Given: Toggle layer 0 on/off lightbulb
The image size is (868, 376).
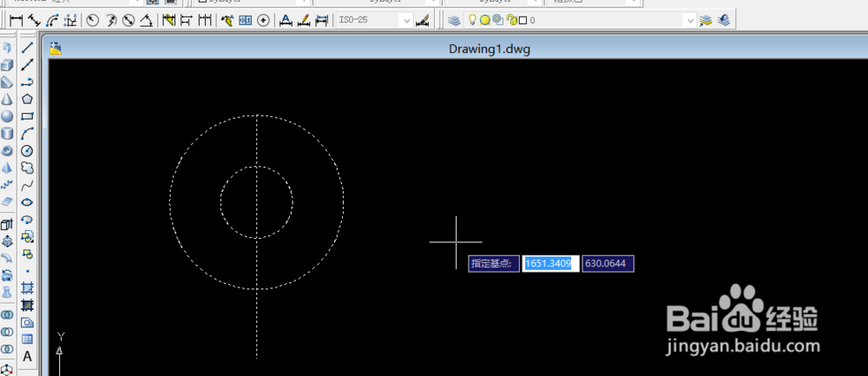Looking at the screenshot, I should pyautogui.click(x=472, y=21).
